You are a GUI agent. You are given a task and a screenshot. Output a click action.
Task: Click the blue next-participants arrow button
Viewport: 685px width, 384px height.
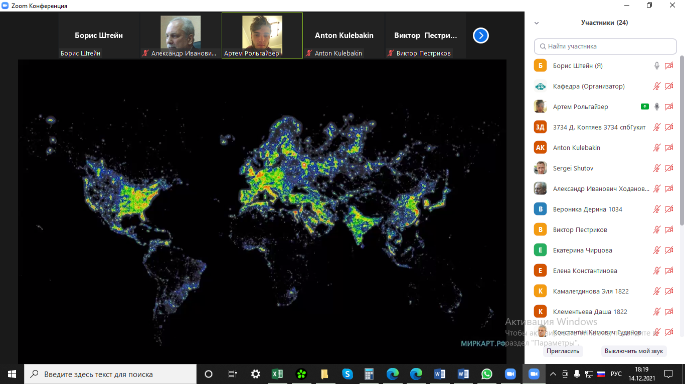[x=481, y=35]
